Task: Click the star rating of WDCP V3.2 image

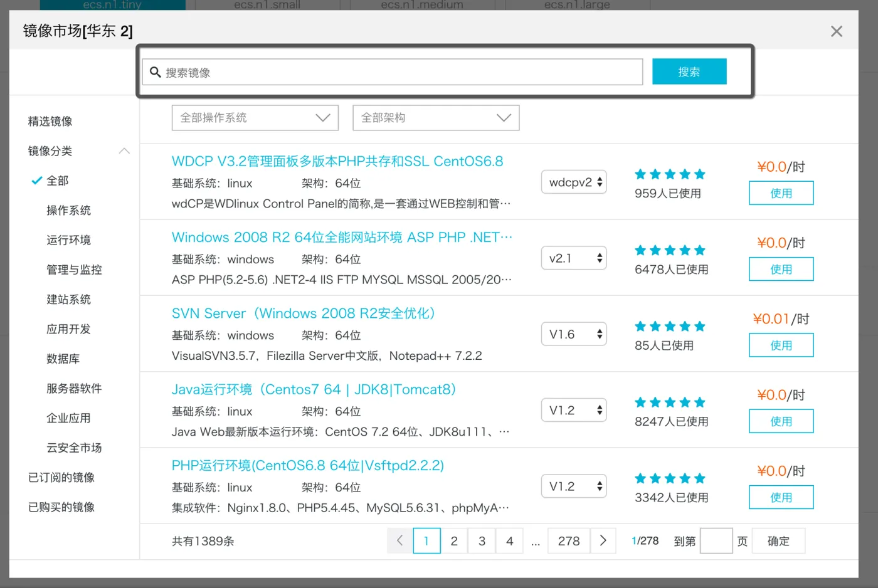Action: click(670, 174)
